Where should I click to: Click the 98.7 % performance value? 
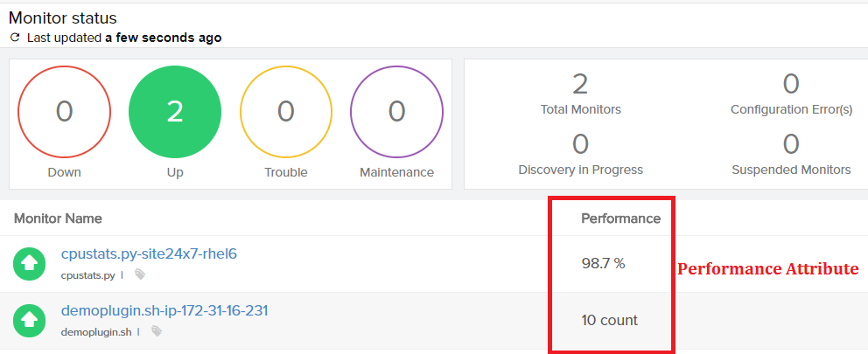pyautogui.click(x=603, y=263)
